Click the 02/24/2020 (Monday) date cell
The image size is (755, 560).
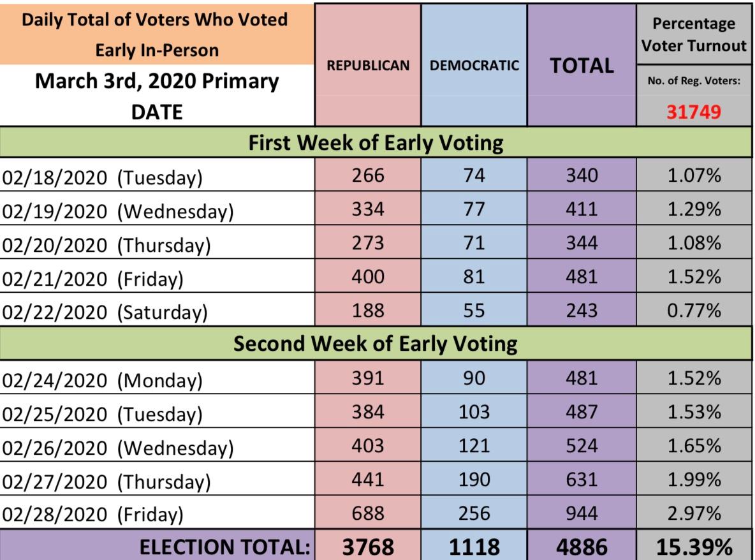(102, 379)
